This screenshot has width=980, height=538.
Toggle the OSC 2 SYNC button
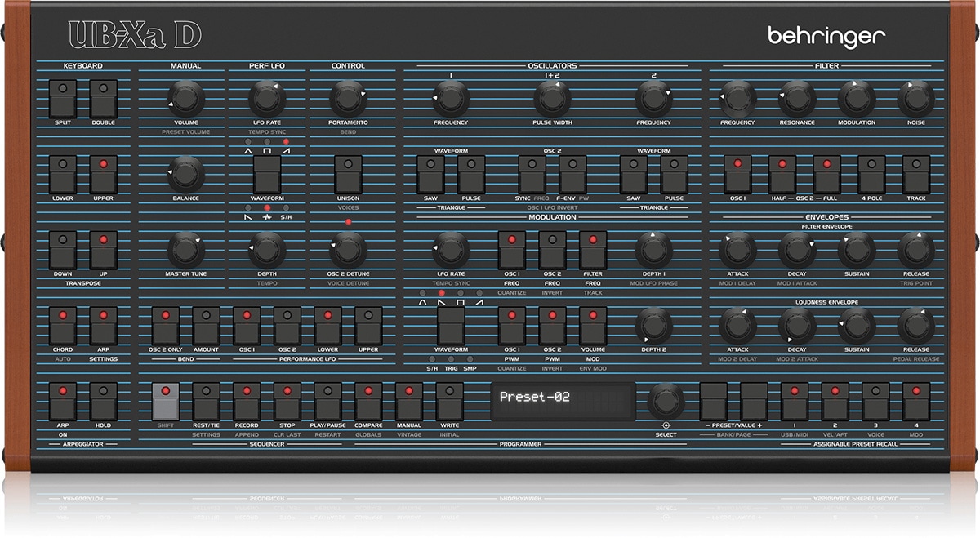(532, 174)
